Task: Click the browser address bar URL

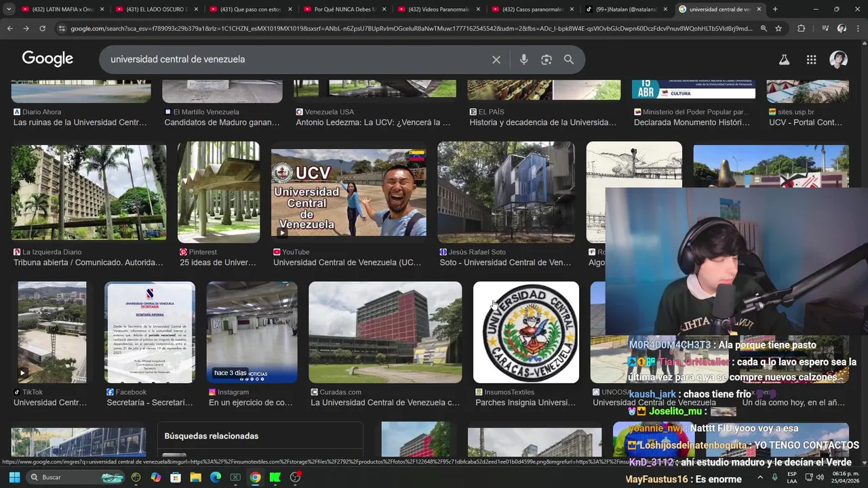Action: click(x=411, y=28)
